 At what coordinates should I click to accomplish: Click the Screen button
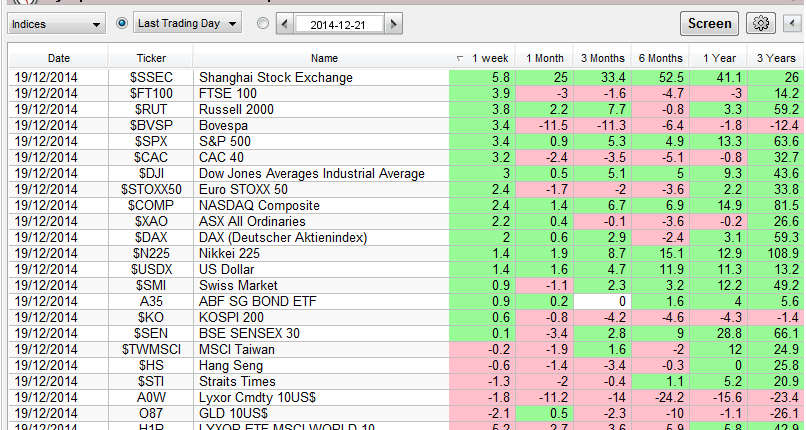click(x=711, y=23)
